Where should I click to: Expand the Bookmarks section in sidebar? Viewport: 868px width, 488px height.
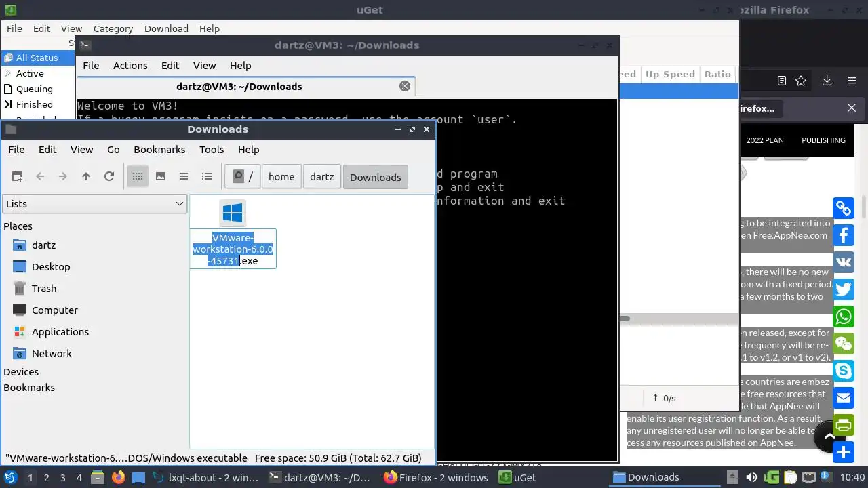[29, 388]
